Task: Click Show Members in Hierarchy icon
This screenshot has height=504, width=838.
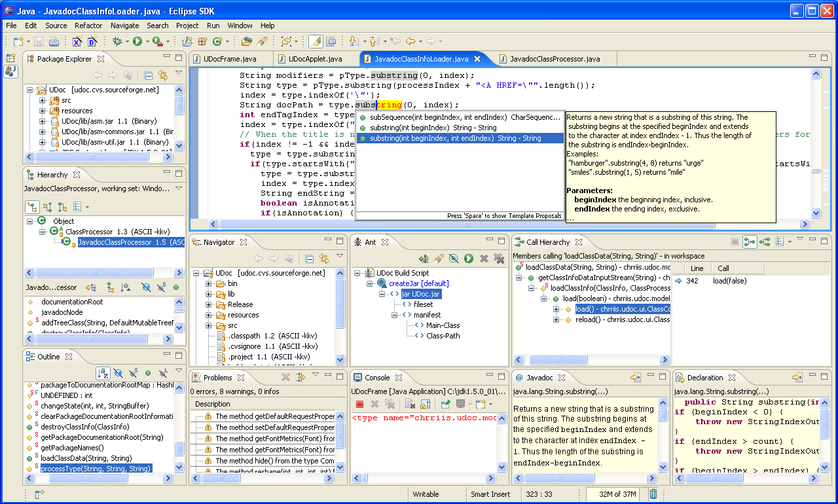Action: tap(110, 287)
